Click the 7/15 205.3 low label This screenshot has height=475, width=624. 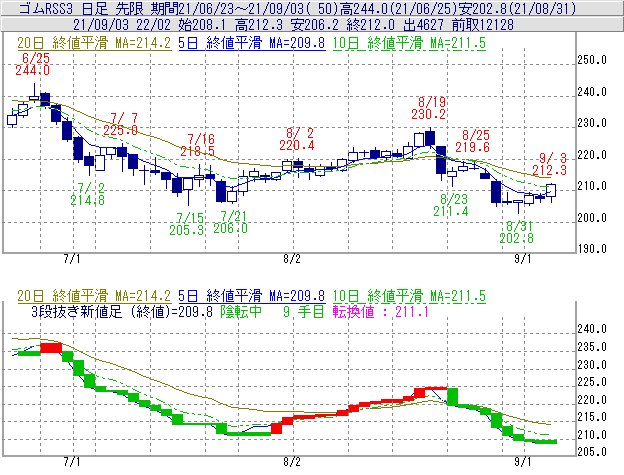187,224
